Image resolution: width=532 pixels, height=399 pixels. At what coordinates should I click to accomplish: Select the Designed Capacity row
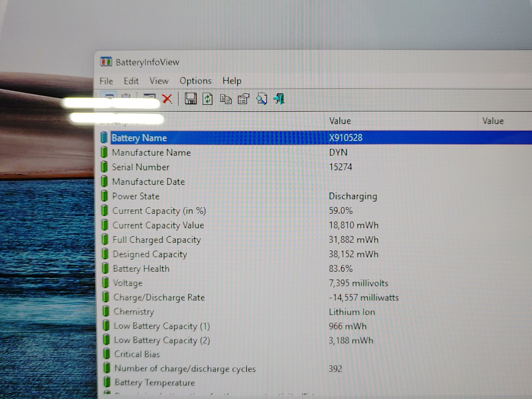(150, 254)
